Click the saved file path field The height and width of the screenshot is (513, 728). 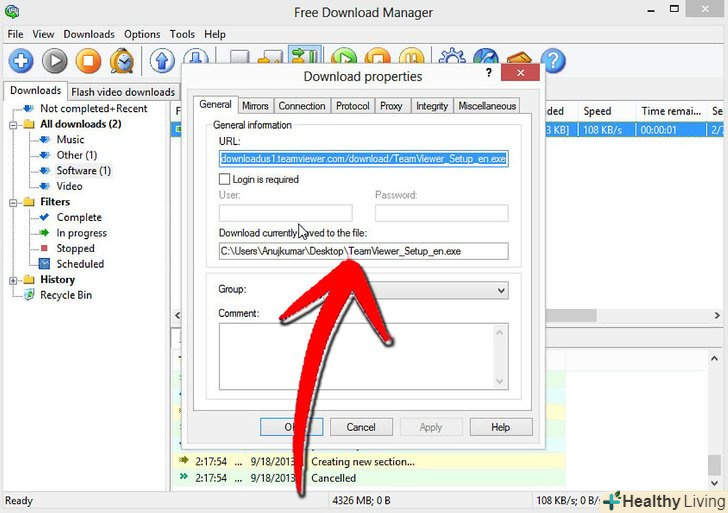click(x=364, y=251)
